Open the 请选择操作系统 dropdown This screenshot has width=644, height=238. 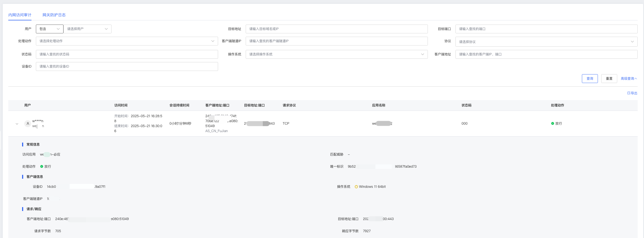point(336,54)
